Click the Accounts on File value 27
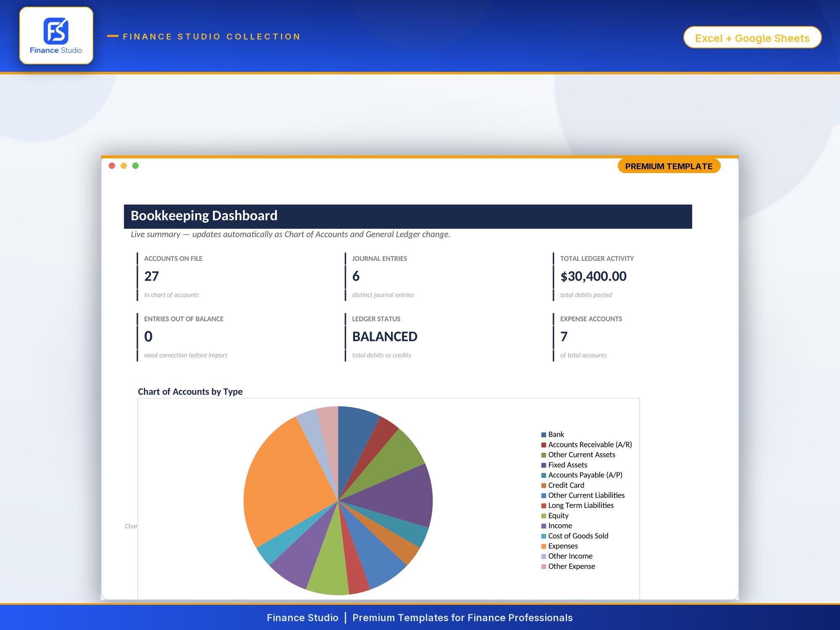The image size is (840, 630). click(152, 276)
